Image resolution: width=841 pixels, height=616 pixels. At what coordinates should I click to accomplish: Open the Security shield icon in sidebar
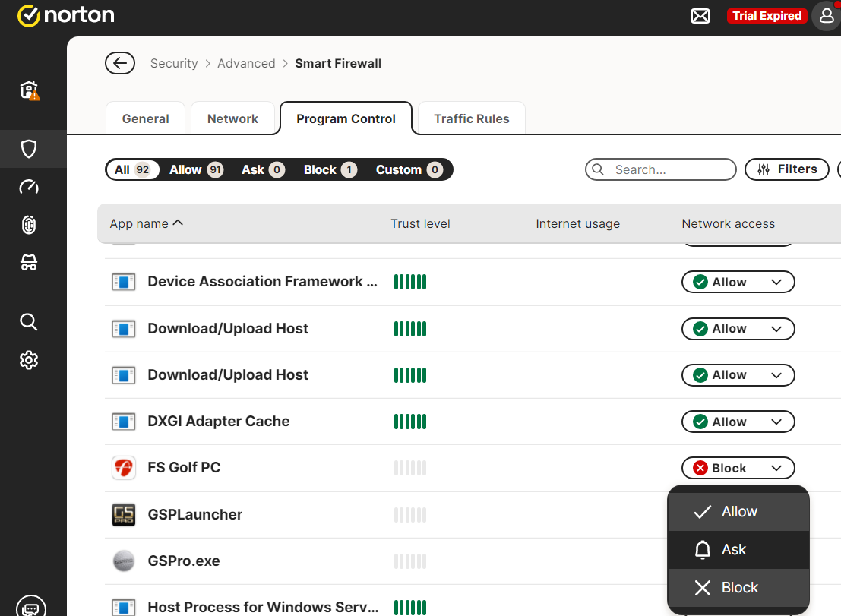[x=29, y=149]
